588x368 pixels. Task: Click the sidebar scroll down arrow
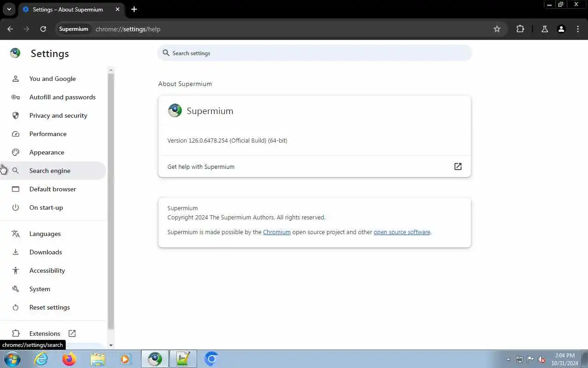coord(111,345)
